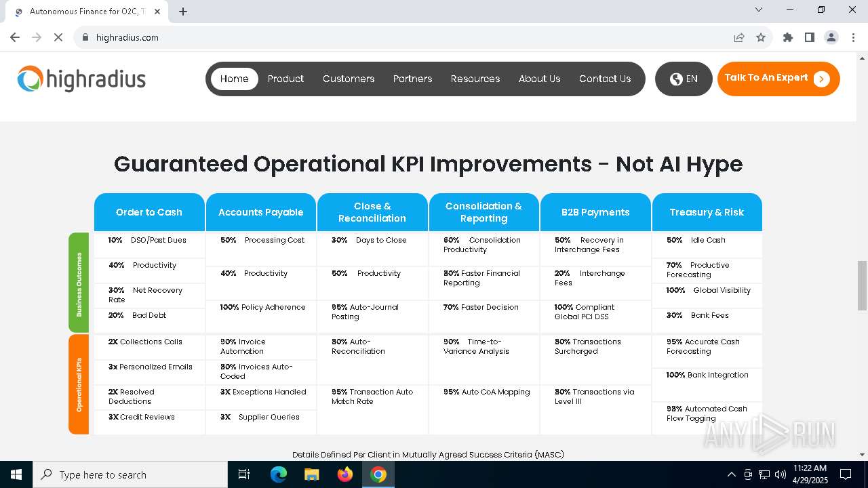Open the tab search chevron
Image resolution: width=868 pixels, height=488 pixels.
click(759, 9)
